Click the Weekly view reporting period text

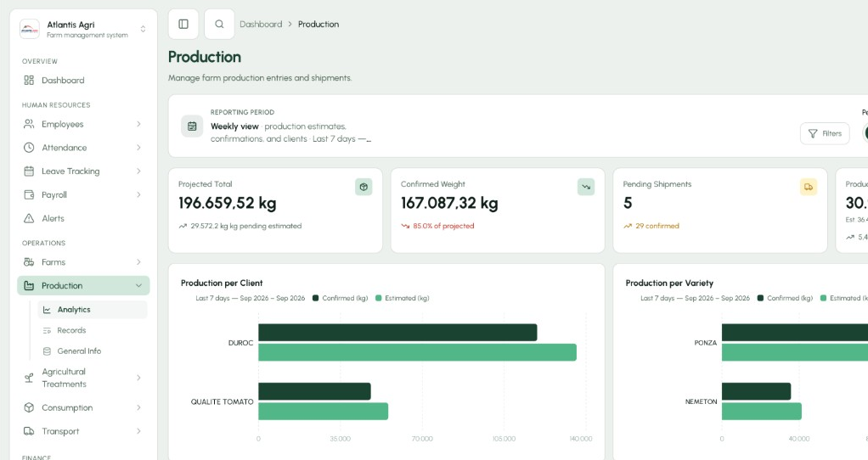(x=234, y=126)
